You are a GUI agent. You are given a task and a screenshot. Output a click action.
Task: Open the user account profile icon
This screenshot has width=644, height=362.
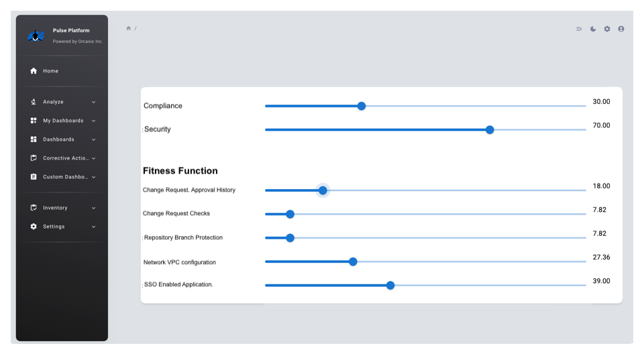621,29
